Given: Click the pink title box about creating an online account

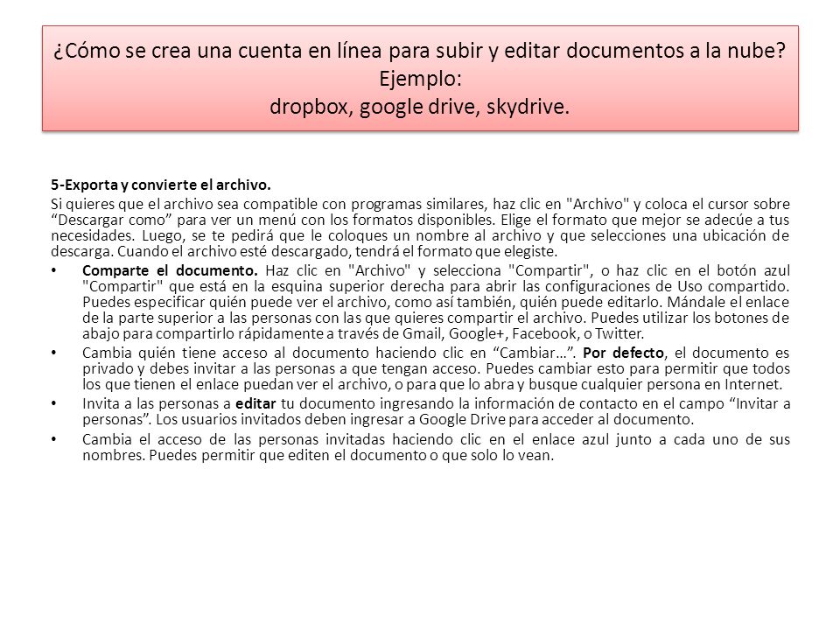Looking at the screenshot, I should 420,78.
